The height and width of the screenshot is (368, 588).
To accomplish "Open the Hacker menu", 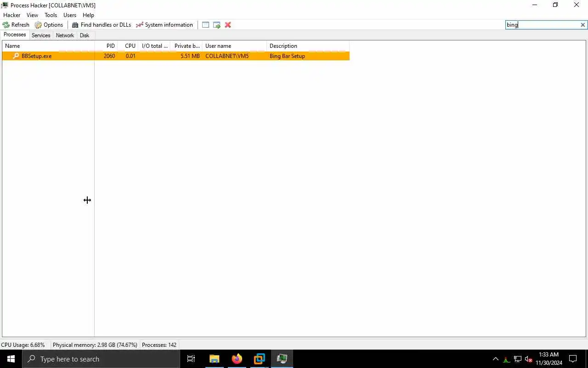I will (x=12, y=15).
